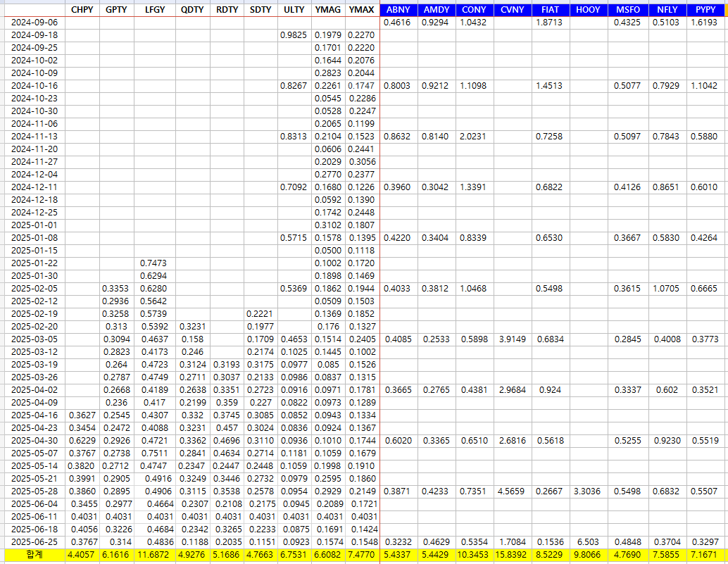Click the blue HOOY header cell

(x=589, y=10)
